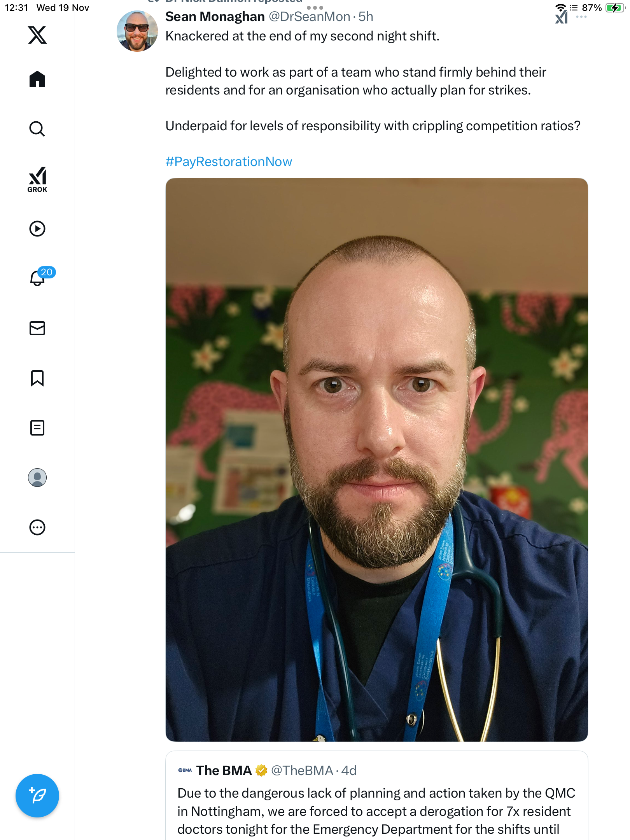
Task: Open the tweet's three-dot options menu
Action: pyautogui.click(x=581, y=17)
